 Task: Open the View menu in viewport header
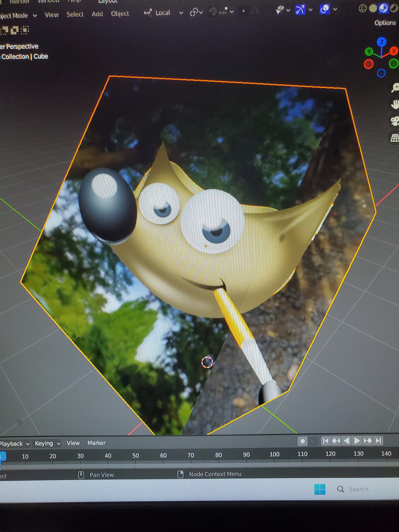click(52, 15)
